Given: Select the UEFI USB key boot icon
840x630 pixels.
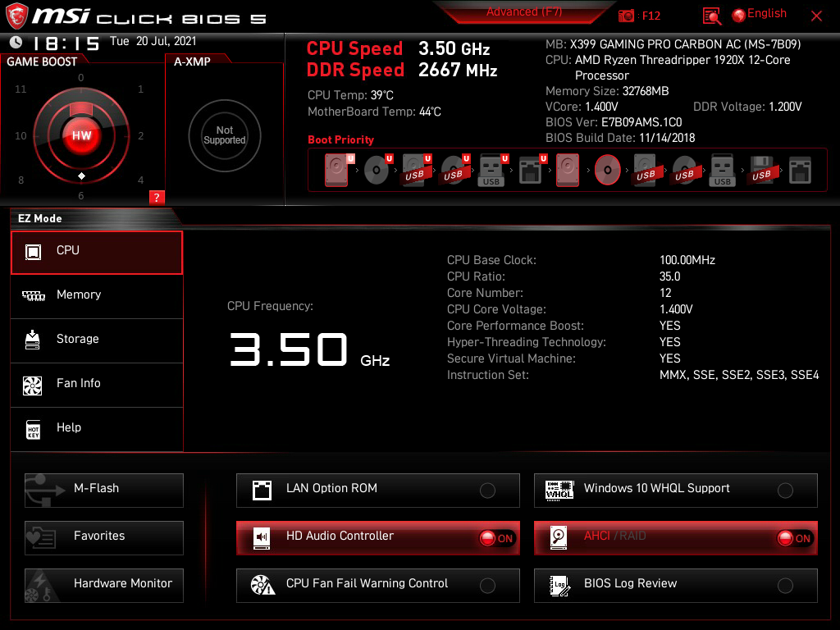Looking at the screenshot, I should [493, 170].
